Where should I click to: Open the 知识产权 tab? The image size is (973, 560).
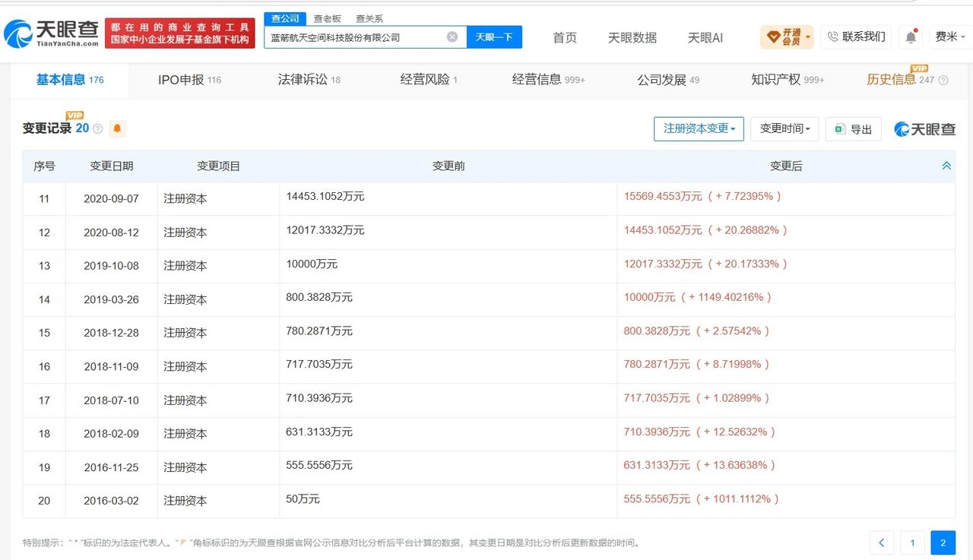788,80
